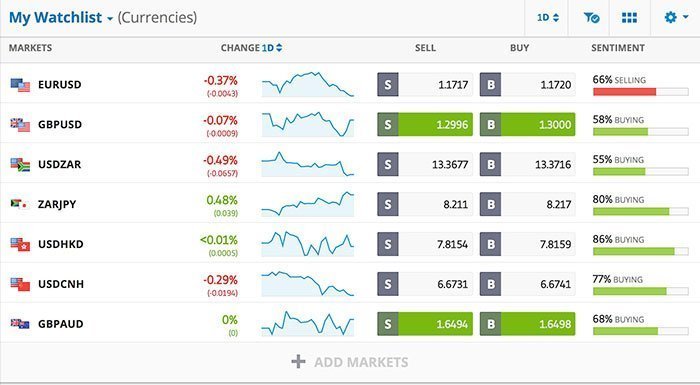Click the EURUSD flag icon
Screen dimensions: 700x385
[x=20, y=85]
